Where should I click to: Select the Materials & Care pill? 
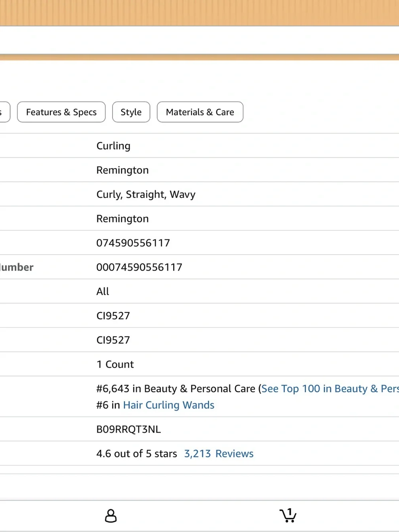point(200,112)
